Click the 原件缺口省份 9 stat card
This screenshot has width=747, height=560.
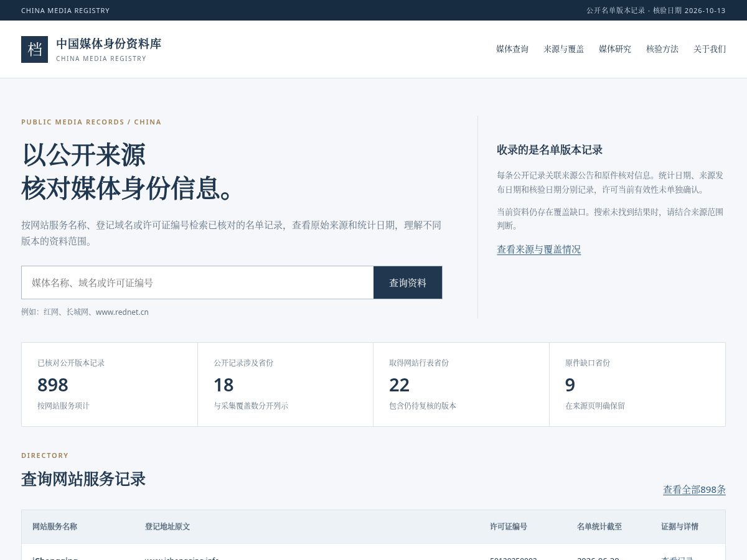(637, 385)
